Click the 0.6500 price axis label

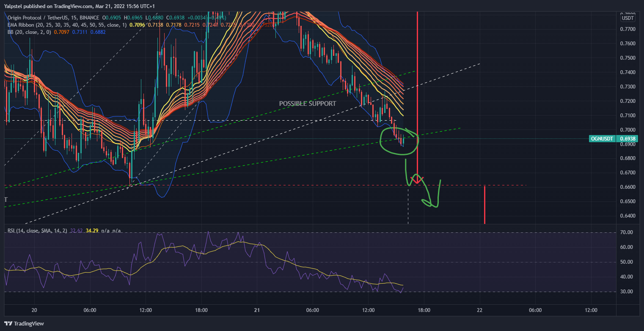[x=627, y=201]
